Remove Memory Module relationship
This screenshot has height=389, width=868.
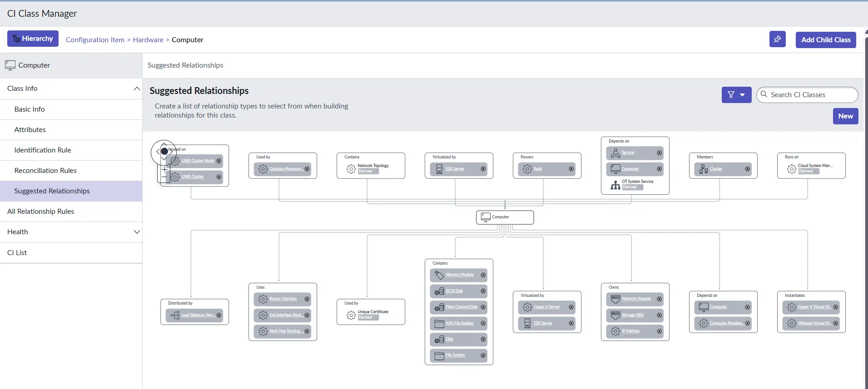pos(483,275)
